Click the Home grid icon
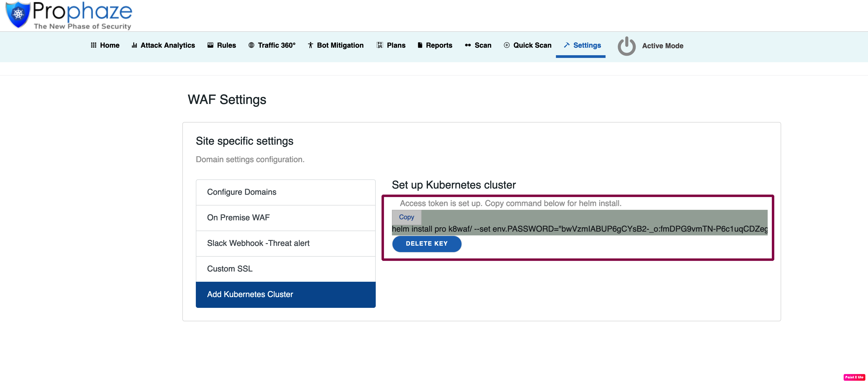 93,45
